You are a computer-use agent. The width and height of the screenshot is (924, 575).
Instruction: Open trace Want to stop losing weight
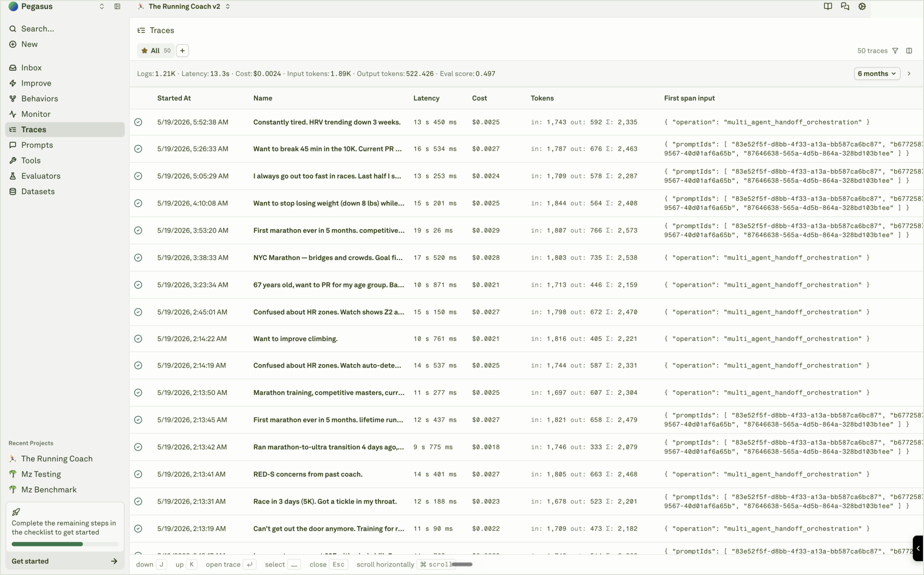click(x=329, y=203)
